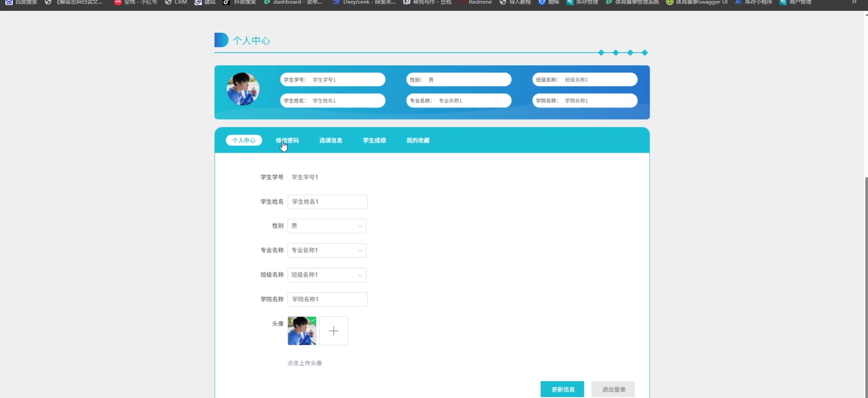
Task: Go to the 学生成绩 tab
Action: pyautogui.click(x=375, y=140)
